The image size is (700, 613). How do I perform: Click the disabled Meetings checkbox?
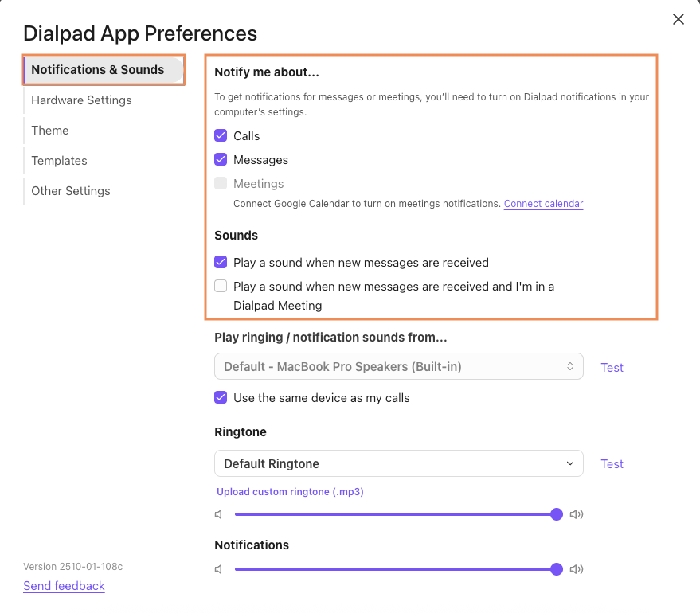221,183
